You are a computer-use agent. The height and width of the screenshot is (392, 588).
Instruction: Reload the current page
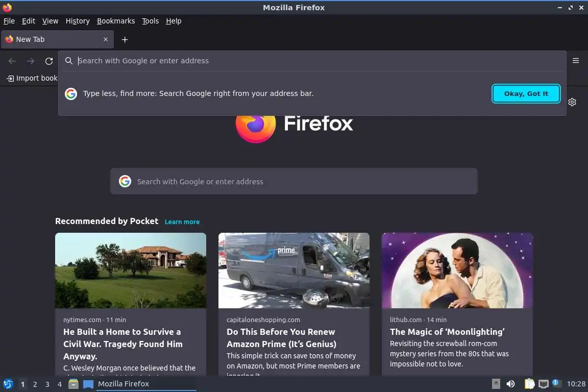click(x=49, y=61)
